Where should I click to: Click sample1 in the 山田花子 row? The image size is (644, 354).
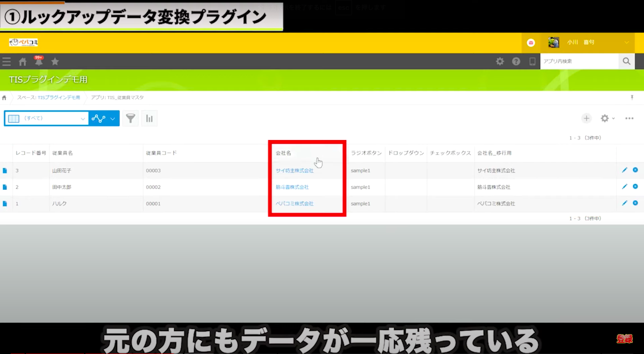(x=360, y=171)
